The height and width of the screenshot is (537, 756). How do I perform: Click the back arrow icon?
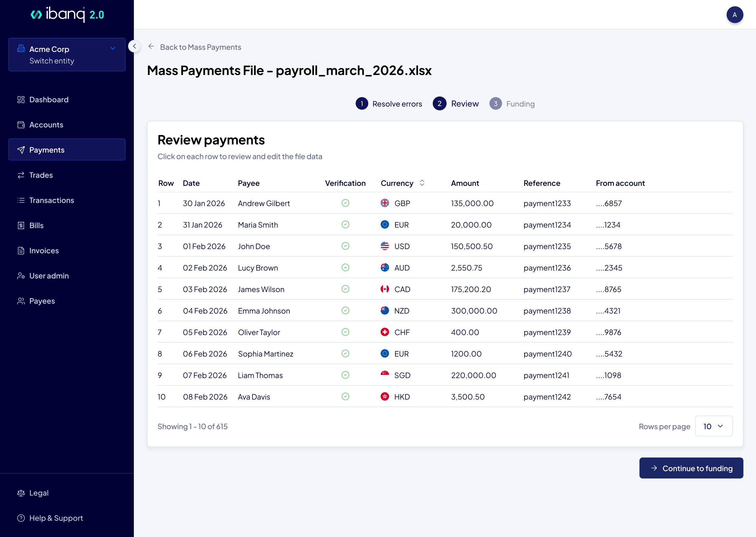click(x=151, y=46)
